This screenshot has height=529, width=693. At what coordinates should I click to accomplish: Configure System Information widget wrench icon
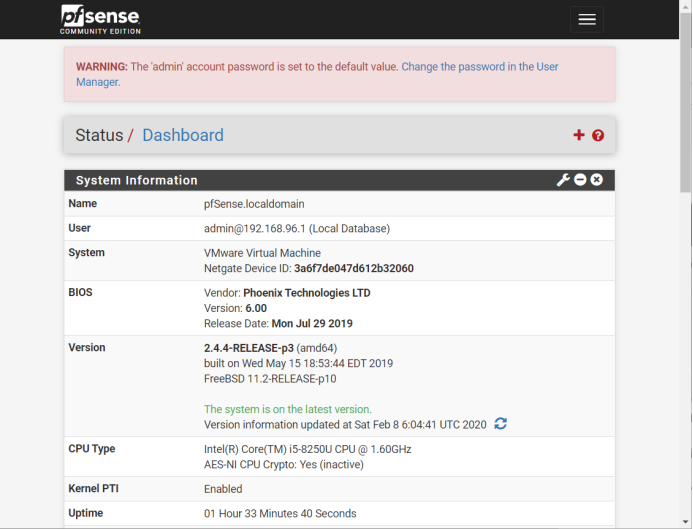(x=563, y=180)
